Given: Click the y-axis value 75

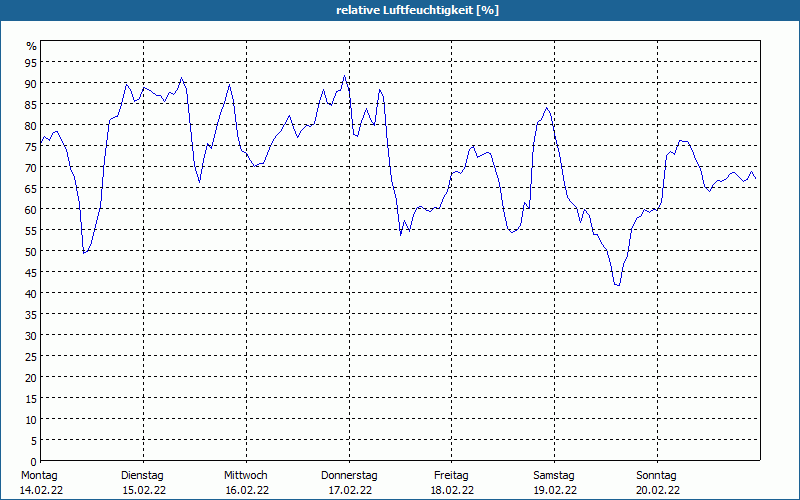Looking at the screenshot, I should (32, 147).
